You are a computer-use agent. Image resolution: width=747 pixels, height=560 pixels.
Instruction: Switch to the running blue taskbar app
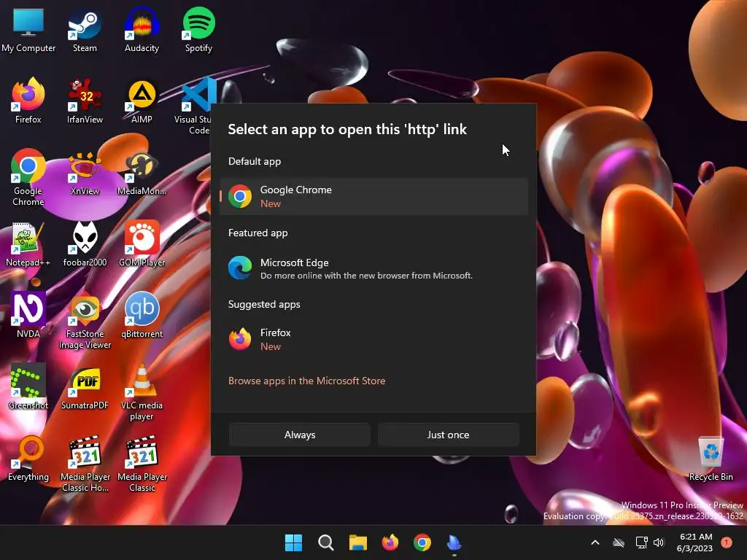click(x=454, y=542)
